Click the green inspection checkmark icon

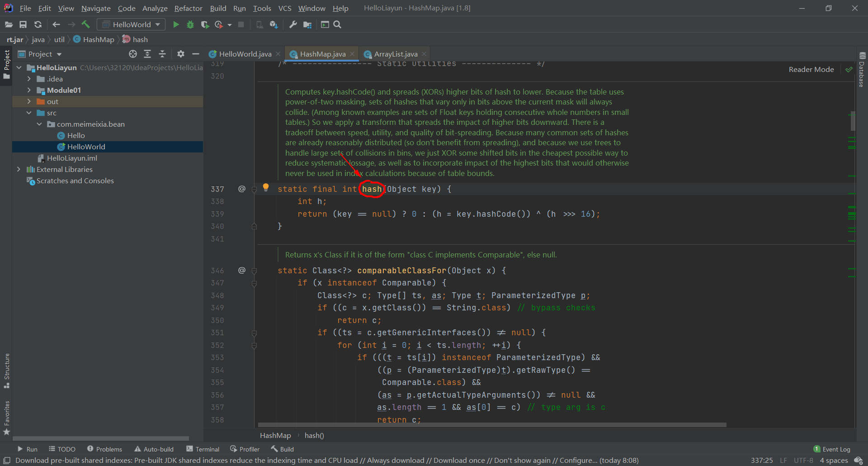(849, 69)
